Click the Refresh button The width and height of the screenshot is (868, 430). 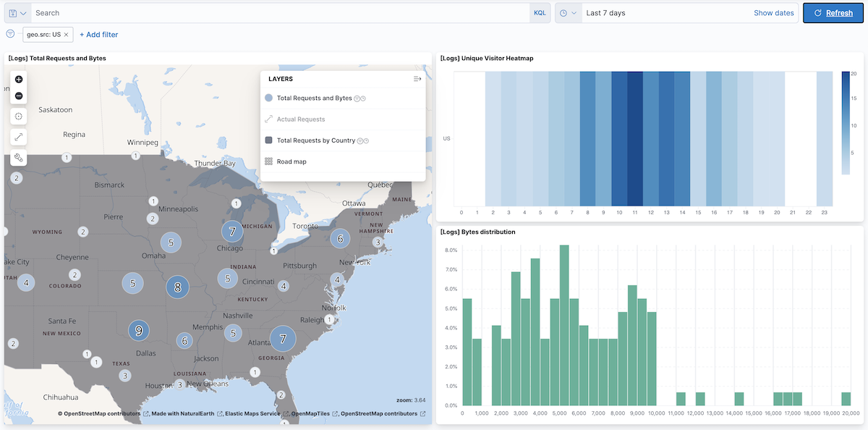[833, 12]
